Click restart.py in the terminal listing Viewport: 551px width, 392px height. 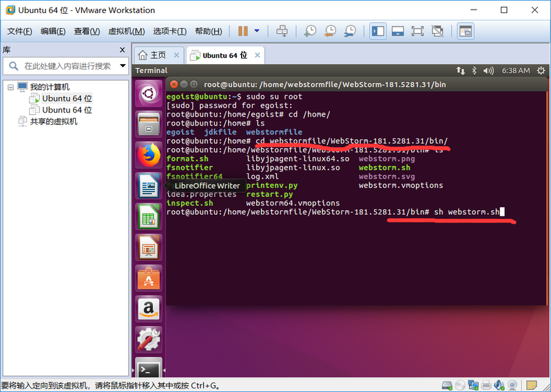coord(269,194)
